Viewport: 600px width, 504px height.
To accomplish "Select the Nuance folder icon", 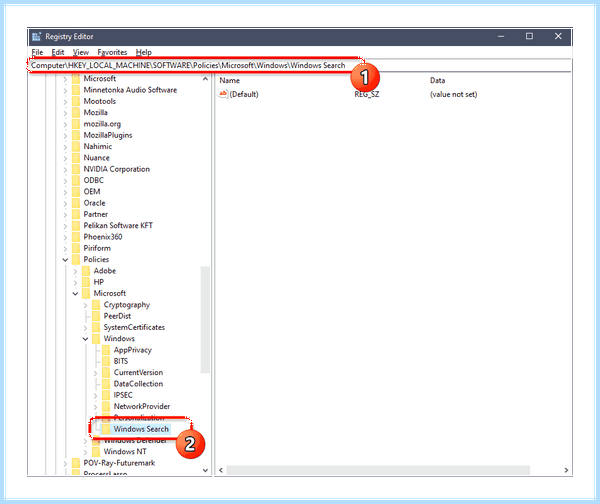I will [76, 158].
